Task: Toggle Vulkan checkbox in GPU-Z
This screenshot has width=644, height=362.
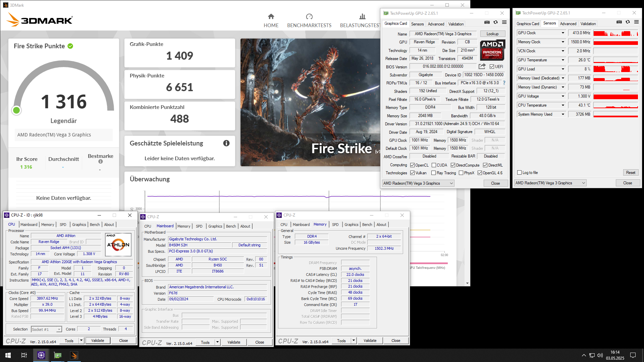Action: tap(413, 173)
